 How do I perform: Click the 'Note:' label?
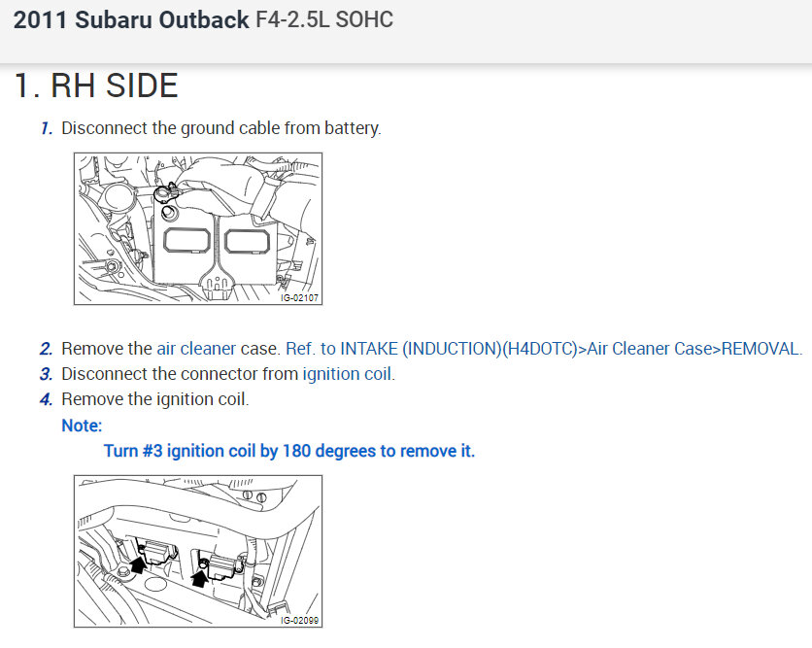click(82, 426)
